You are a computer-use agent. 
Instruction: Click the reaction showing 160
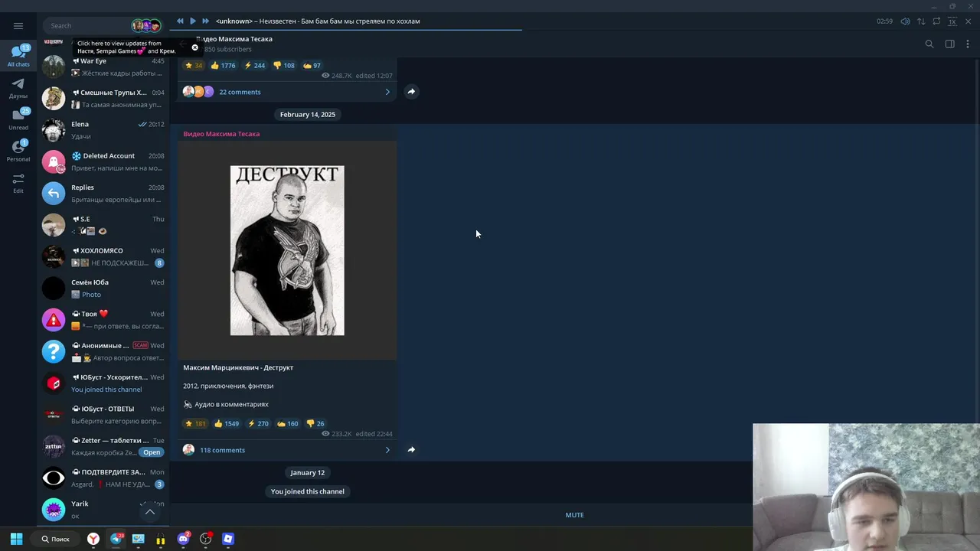pyautogui.click(x=288, y=423)
